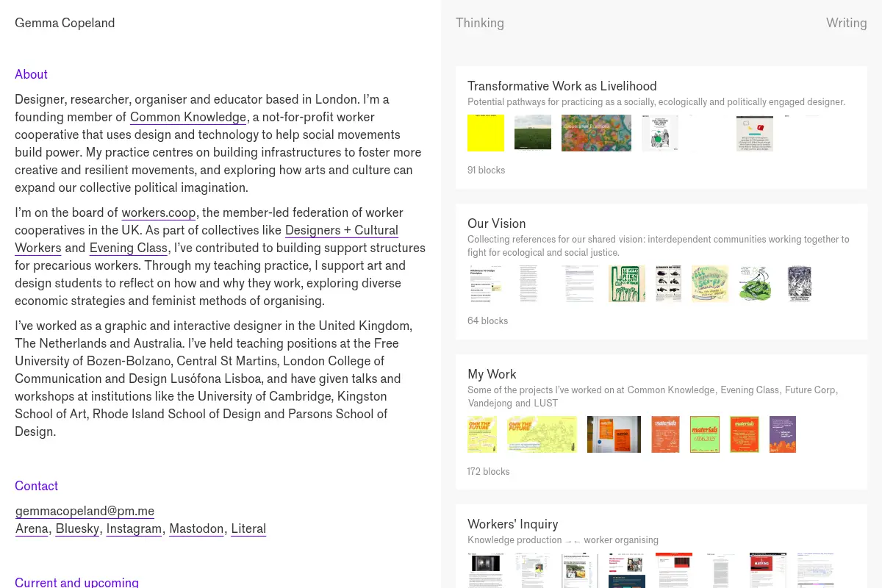Open Transformative Work as Livelihood channel title
The height and width of the screenshot is (588, 882).
coord(562,86)
